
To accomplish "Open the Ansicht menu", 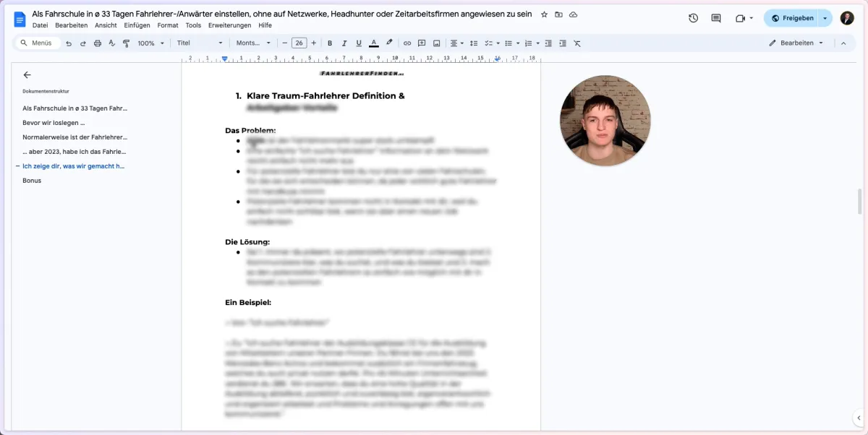I will coord(106,25).
